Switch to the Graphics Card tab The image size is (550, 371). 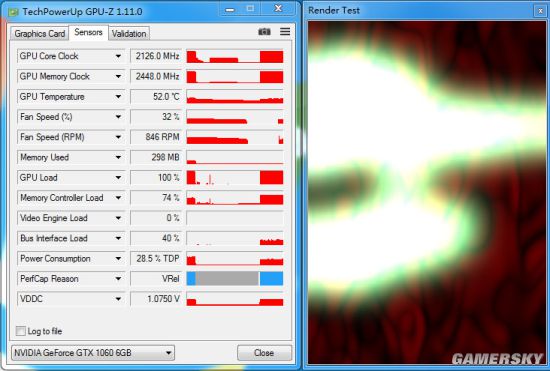(39, 34)
